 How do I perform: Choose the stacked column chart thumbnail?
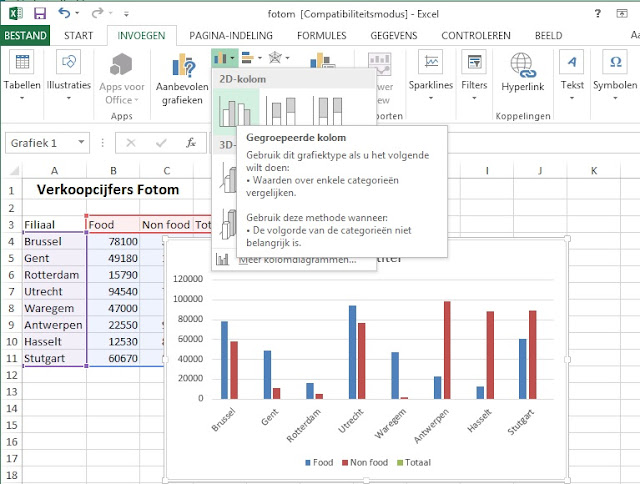(281, 110)
